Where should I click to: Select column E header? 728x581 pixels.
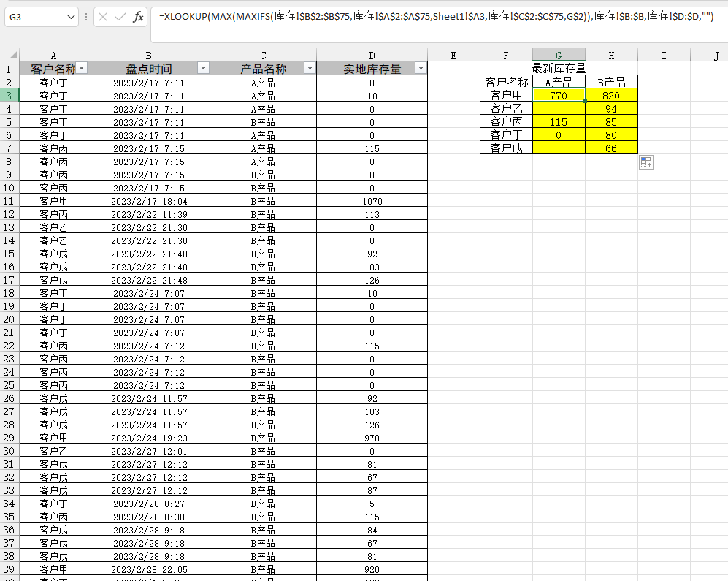point(453,56)
